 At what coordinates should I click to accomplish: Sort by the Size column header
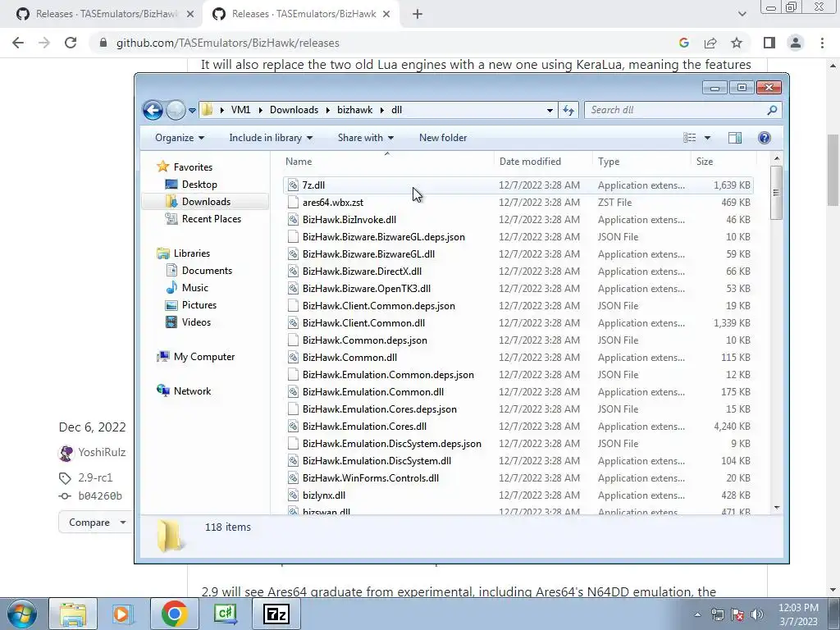pyautogui.click(x=724, y=162)
